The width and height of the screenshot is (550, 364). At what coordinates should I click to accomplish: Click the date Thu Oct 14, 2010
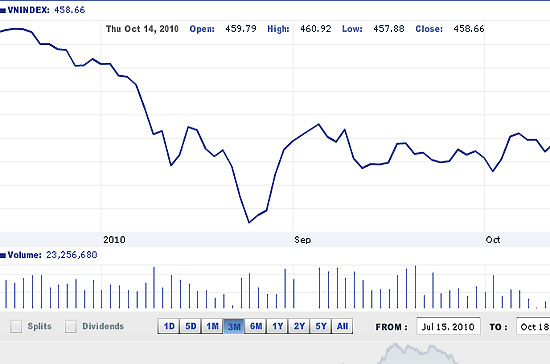pos(142,29)
